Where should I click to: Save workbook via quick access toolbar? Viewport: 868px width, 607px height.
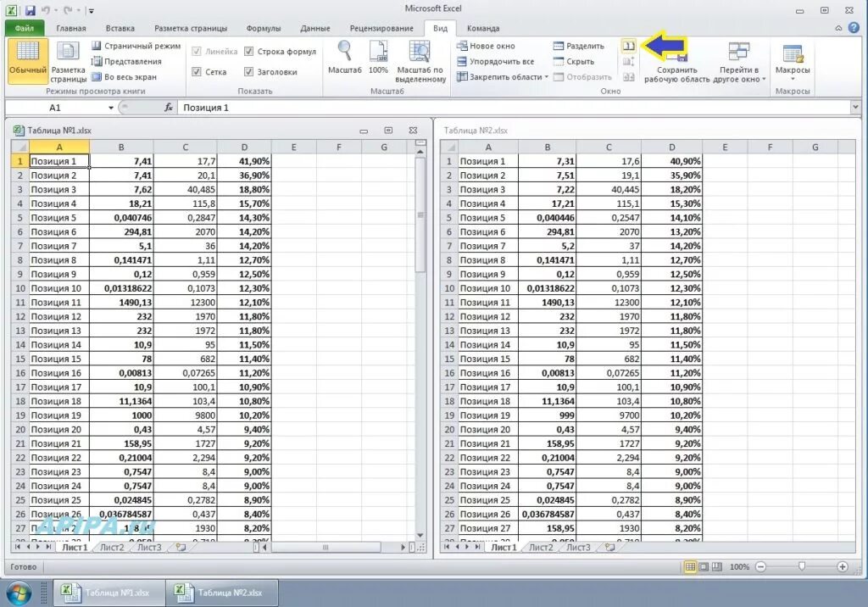click(30, 10)
